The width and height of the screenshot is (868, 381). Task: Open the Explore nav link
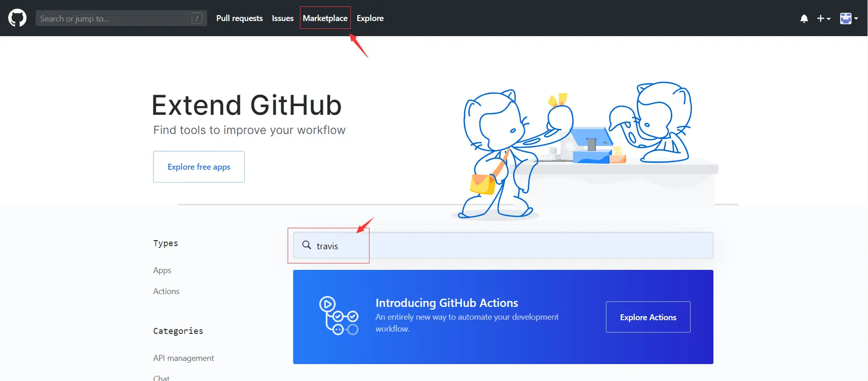(370, 18)
